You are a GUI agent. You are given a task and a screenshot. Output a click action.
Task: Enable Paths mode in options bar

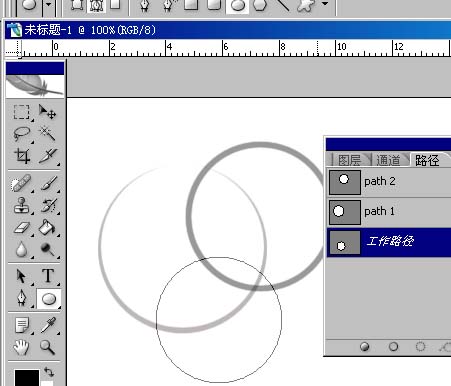[96, 5]
